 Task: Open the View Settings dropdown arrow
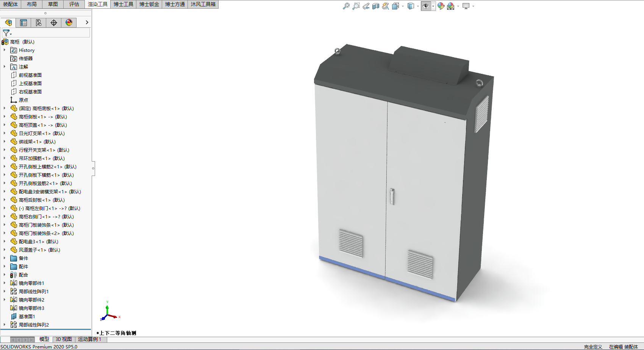[x=473, y=6]
